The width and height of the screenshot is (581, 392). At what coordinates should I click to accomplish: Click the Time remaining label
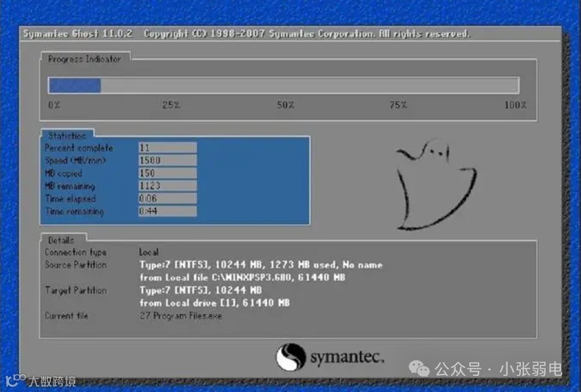click(74, 211)
